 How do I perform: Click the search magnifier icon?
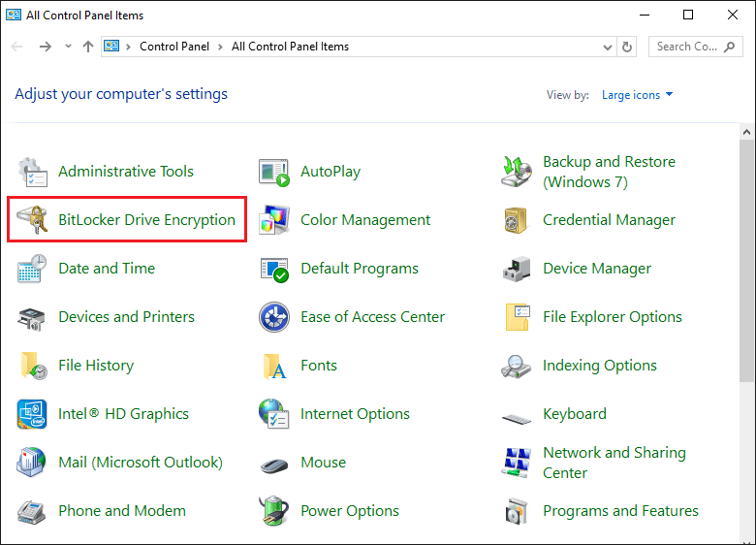click(x=730, y=47)
